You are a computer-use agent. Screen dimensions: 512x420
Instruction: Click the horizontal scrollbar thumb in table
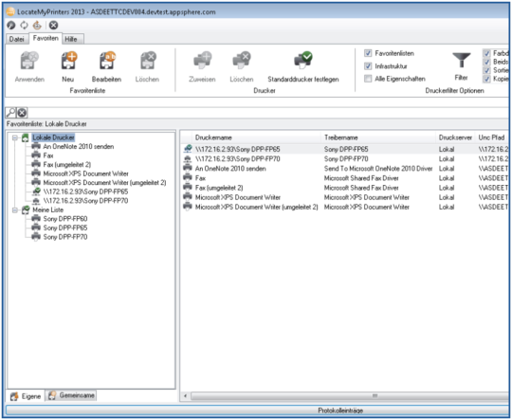click(x=349, y=396)
